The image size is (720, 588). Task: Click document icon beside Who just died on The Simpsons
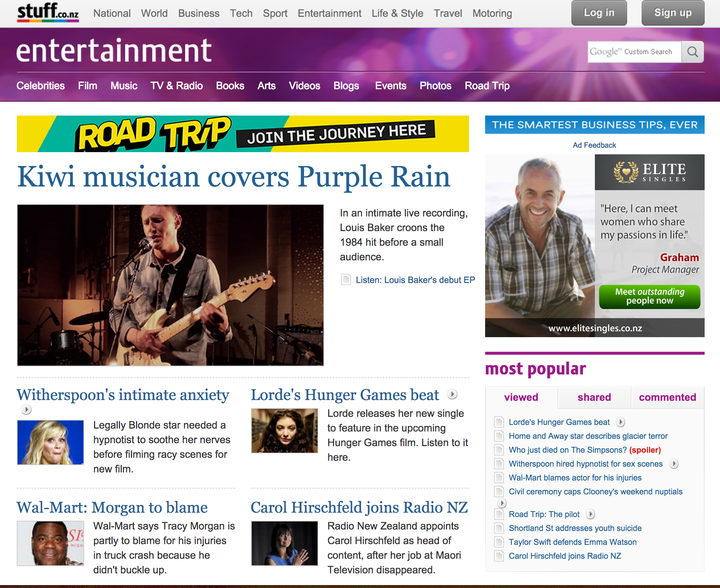click(499, 450)
